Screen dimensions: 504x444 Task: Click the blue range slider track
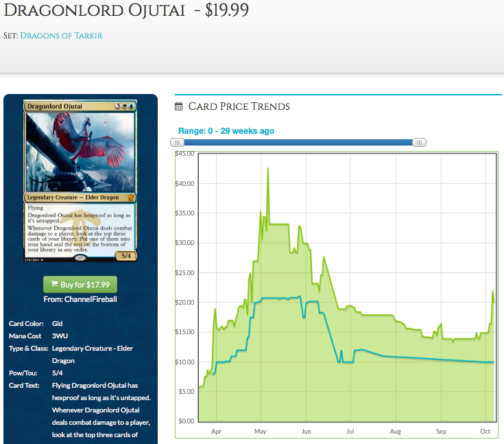click(298, 142)
